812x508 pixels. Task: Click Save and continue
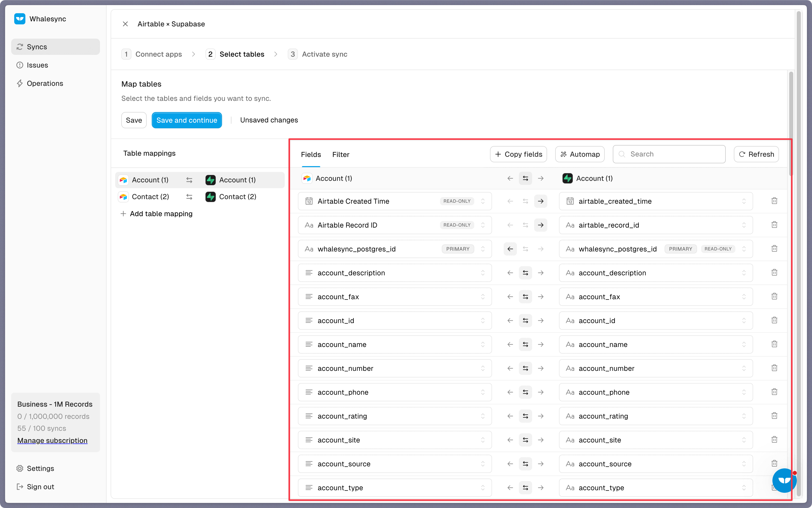click(187, 120)
